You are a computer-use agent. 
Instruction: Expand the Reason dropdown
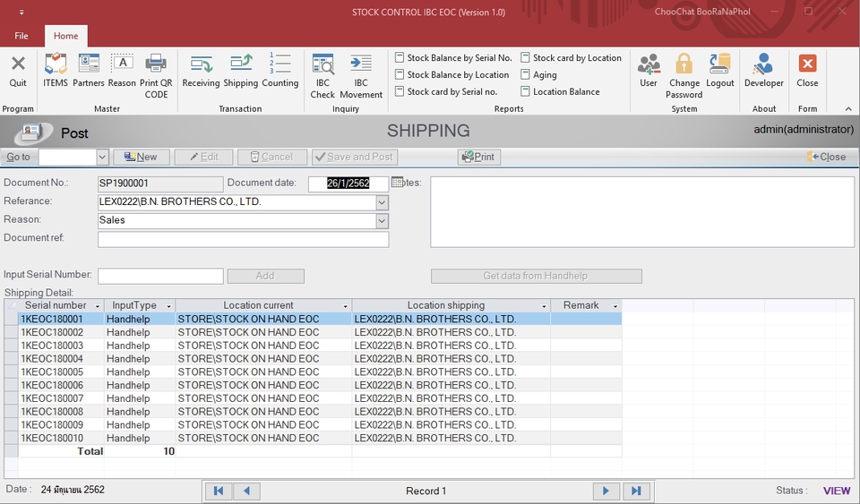coord(382,221)
